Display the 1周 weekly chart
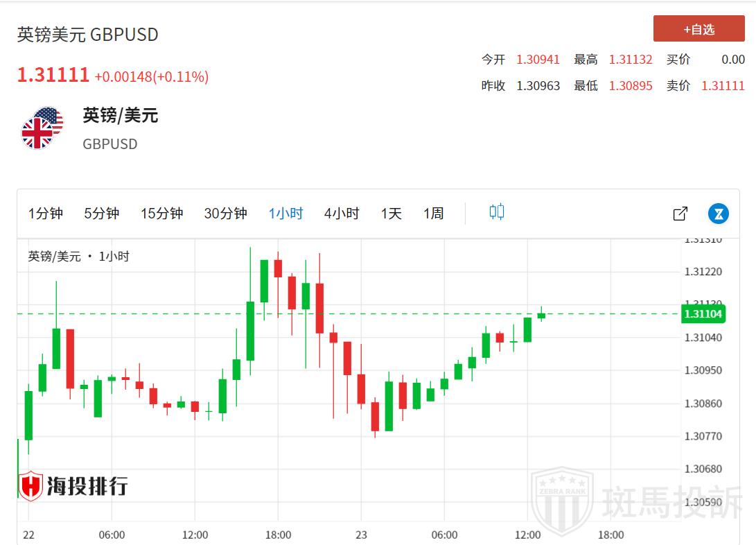Viewport: 756px width, 545px height. pyautogui.click(x=433, y=214)
